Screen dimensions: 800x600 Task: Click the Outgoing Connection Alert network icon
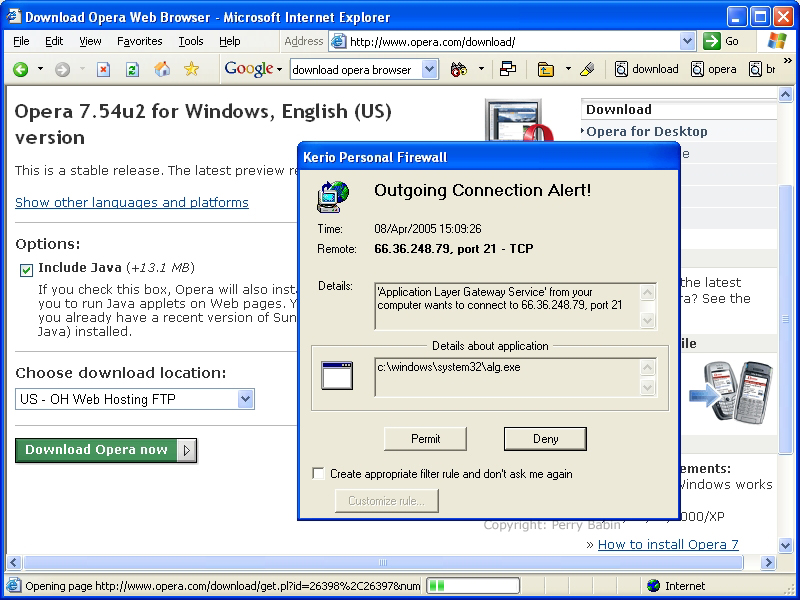point(333,196)
